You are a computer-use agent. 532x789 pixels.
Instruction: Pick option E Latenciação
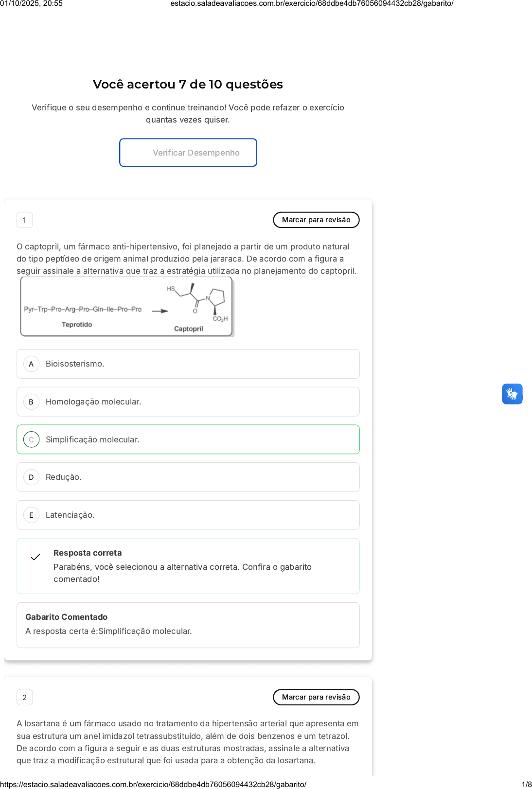click(x=188, y=515)
